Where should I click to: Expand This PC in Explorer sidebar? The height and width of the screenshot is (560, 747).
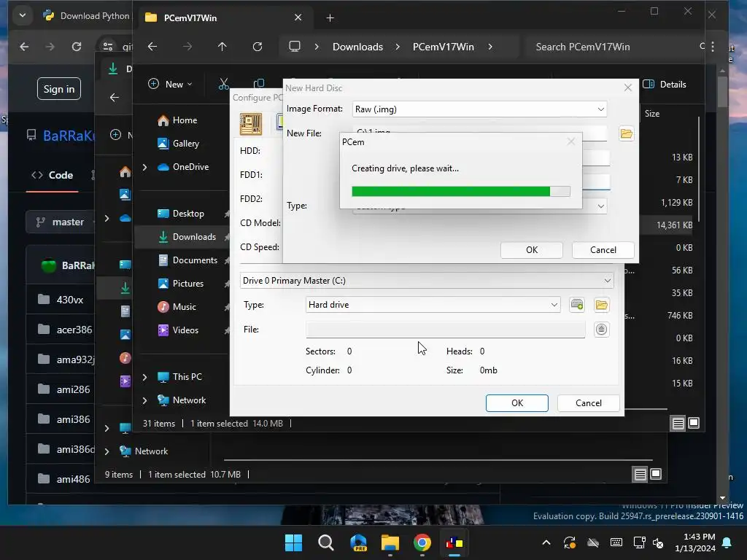[x=145, y=377]
